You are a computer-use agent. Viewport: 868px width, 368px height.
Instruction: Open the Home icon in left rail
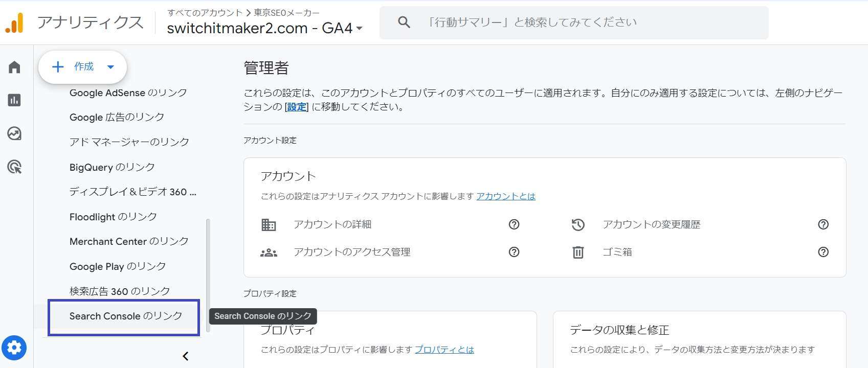[x=14, y=67]
